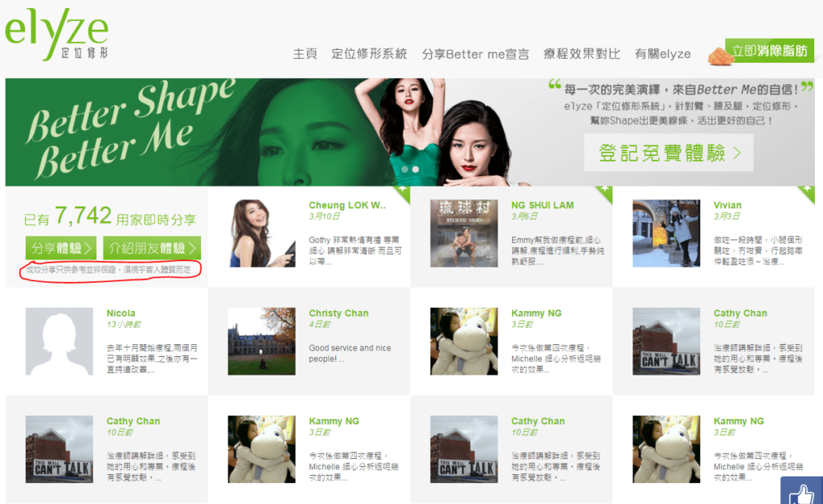
Task: Click disclaimer text '成效分享只供參考並非保證'
Action: pos(109,269)
